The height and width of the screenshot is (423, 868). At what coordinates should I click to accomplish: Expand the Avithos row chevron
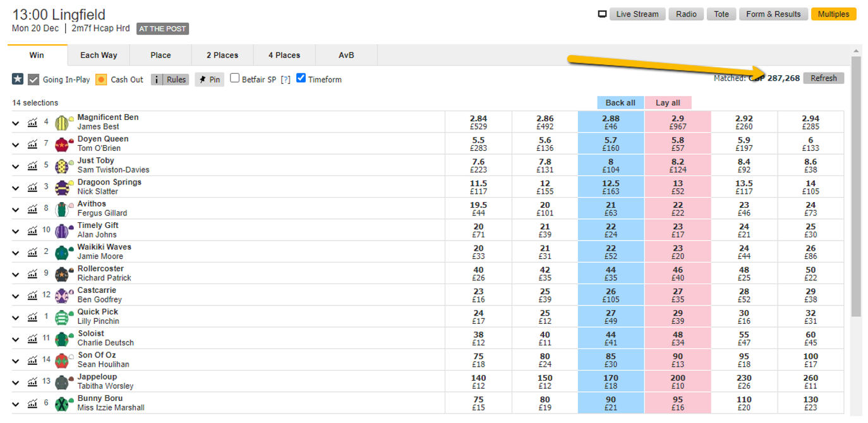[16, 210]
